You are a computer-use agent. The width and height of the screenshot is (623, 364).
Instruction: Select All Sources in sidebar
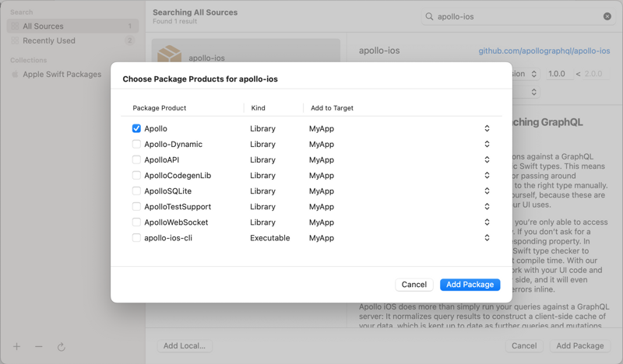[72, 26]
